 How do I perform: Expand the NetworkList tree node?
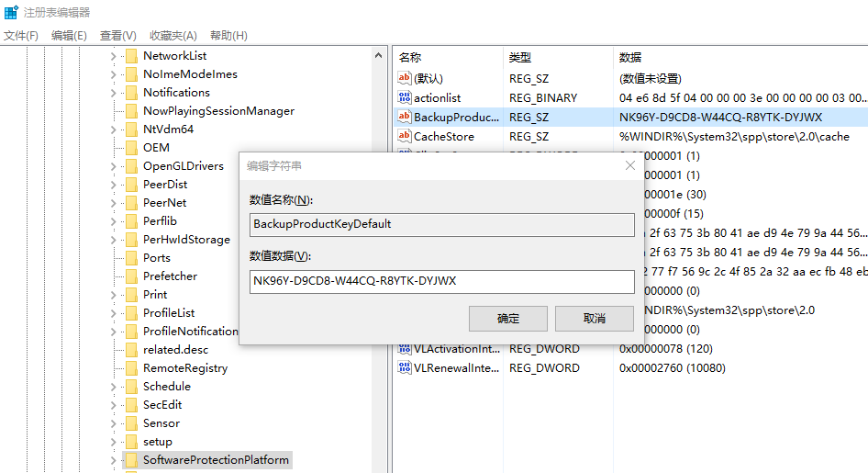(113, 56)
